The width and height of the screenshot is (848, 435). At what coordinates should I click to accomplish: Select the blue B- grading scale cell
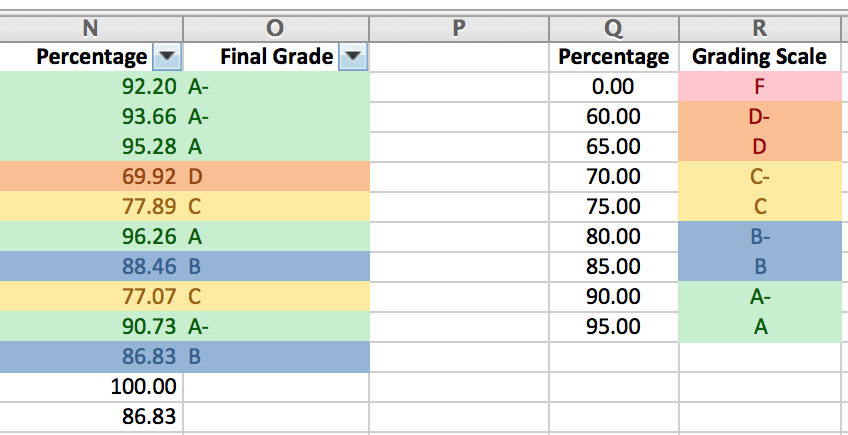tap(759, 237)
